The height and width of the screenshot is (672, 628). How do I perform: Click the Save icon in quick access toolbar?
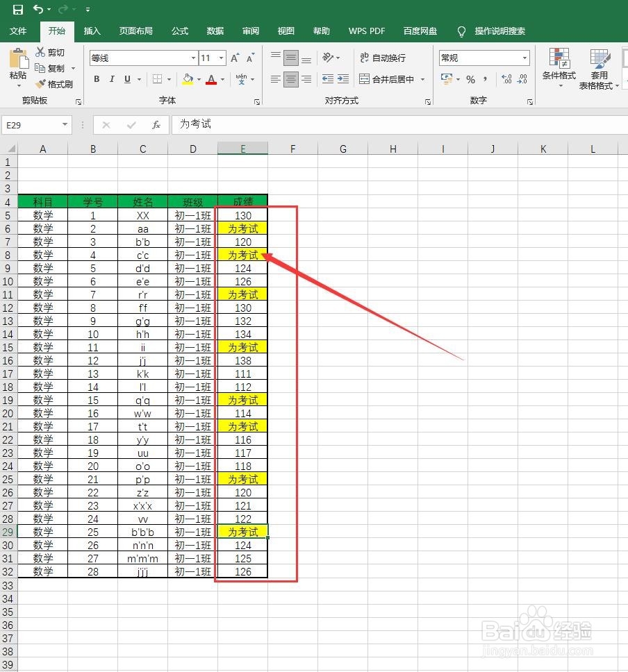pos(18,9)
